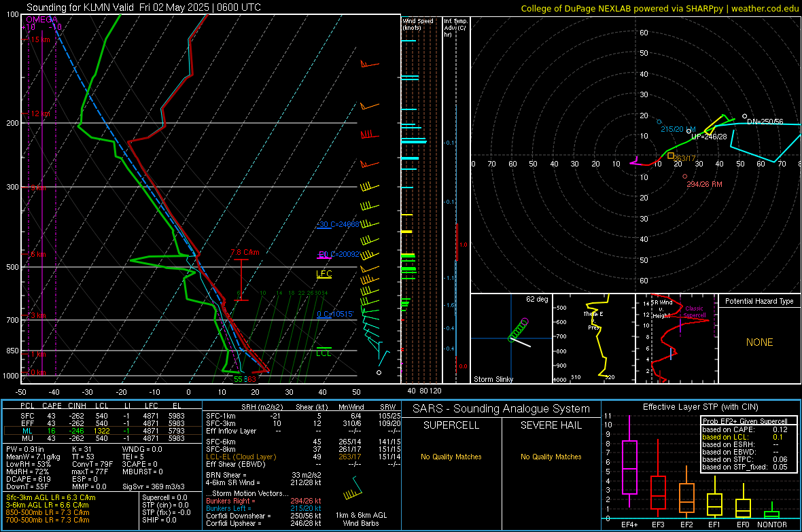The height and width of the screenshot is (532, 802).
Task: Click the SFC-1km shear row
Action: pyautogui.click(x=303, y=416)
